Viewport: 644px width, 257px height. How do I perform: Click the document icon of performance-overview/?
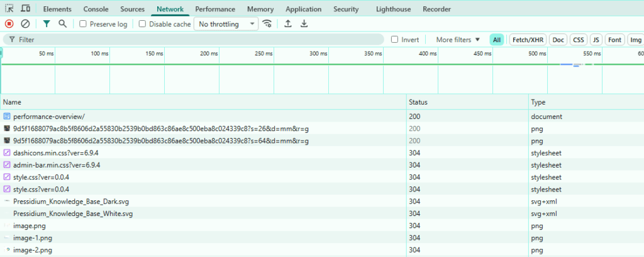pyautogui.click(x=6, y=117)
